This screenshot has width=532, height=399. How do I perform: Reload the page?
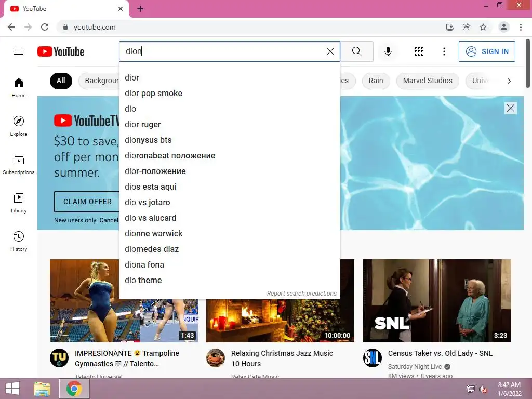point(45,27)
